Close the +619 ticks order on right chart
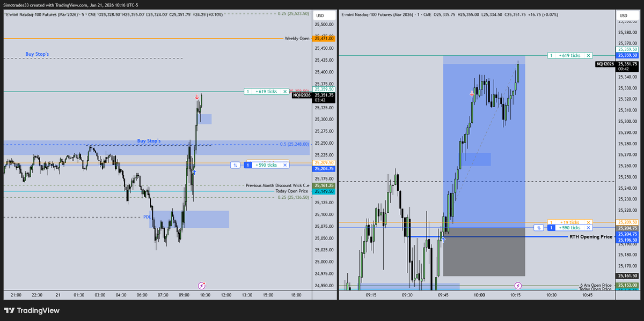644x321 pixels. (588, 55)
